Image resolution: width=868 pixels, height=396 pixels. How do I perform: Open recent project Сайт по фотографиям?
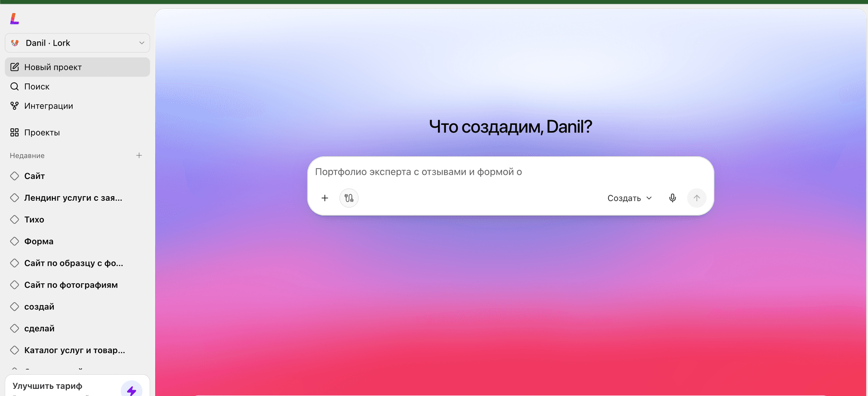point(77,285)
